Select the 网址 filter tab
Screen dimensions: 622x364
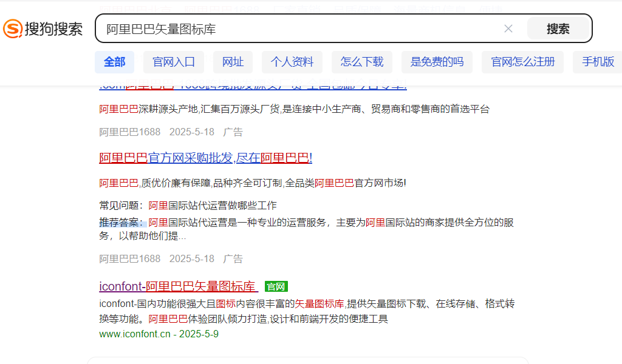pos(233,62)
